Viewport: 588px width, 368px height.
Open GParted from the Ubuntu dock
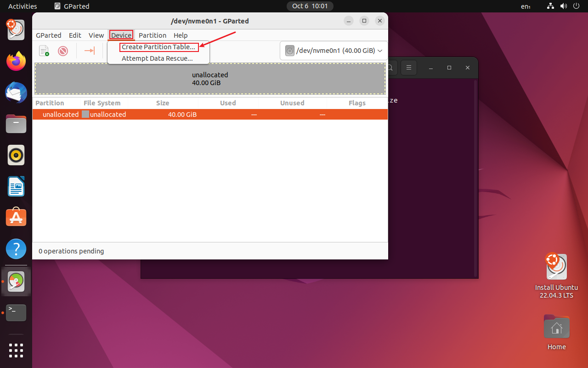point(16,282)
